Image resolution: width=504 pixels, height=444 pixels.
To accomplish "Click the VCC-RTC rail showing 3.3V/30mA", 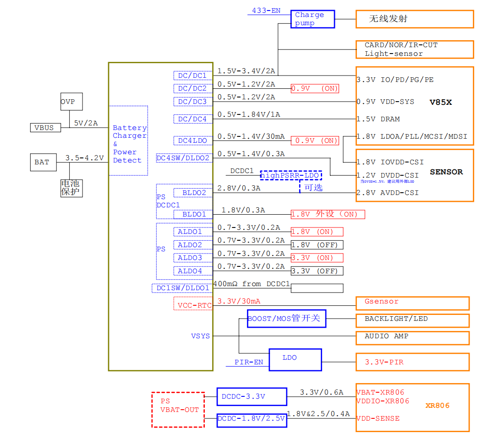I will click(193, 304).
